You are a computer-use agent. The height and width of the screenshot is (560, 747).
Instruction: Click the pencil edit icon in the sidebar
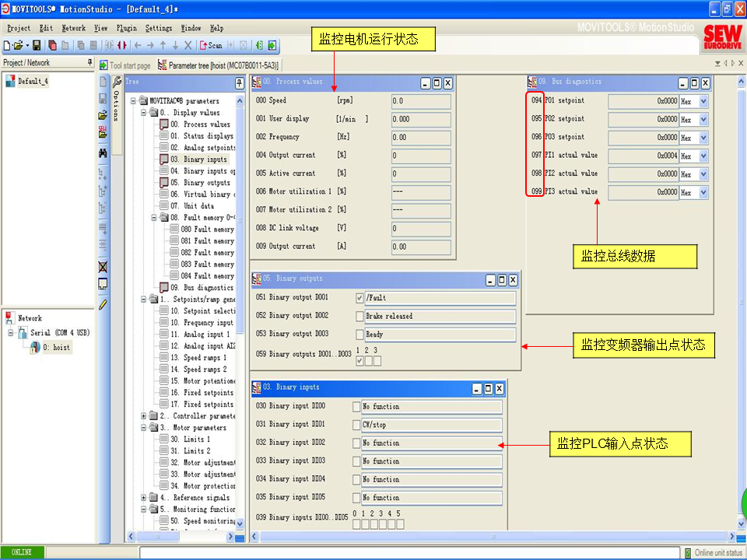coord(103,304)
